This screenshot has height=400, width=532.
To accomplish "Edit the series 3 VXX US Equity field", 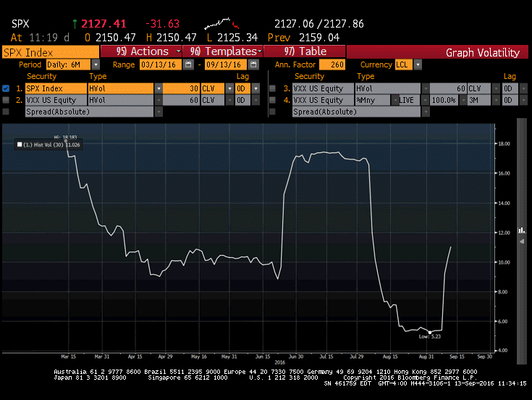I will pos(323,88).
